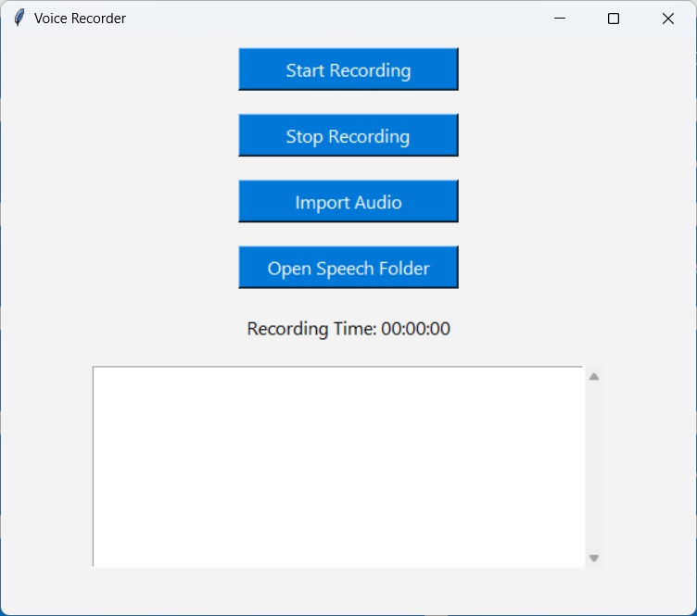Click the "Voice Recorder" window title text
Screen dimensions: 697x616
click(x=80, y=19)
